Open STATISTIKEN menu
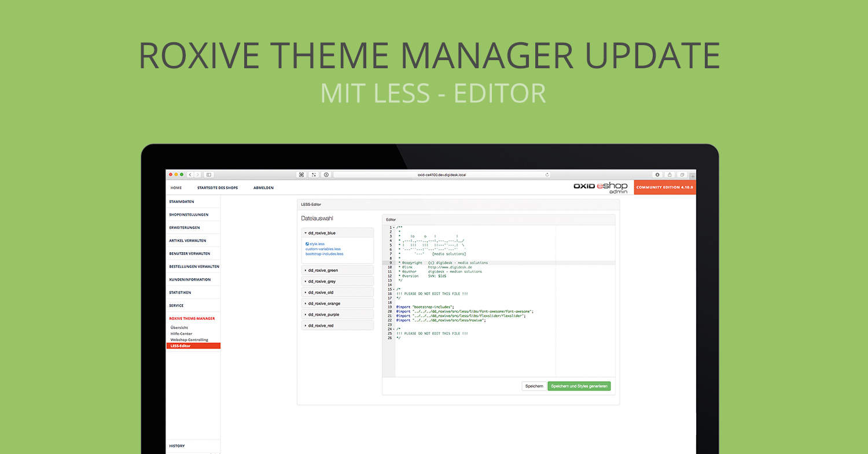 point(193,293)
